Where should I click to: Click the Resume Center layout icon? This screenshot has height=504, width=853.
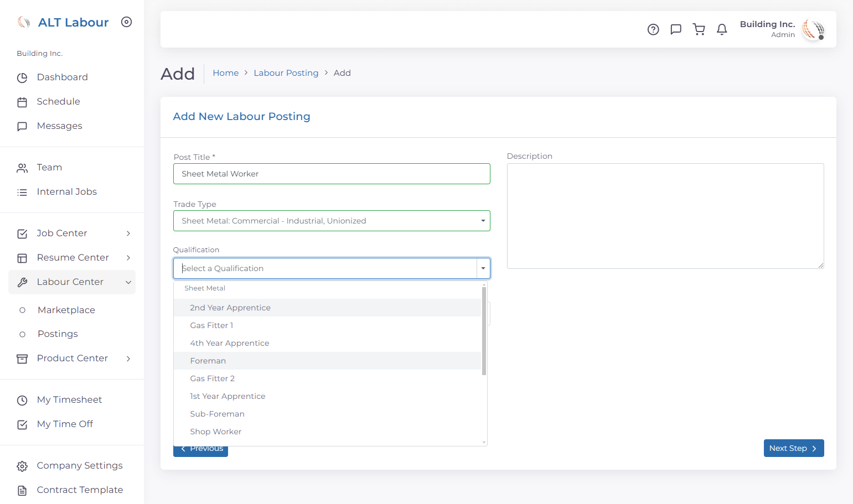click(x=22, y=258)
